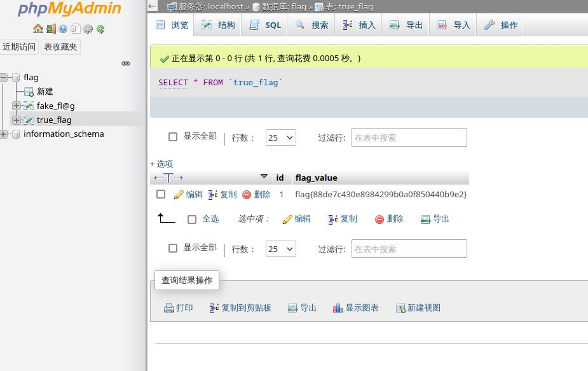The height and width of the screenshot is (371, 588).
Task: Open the navigation settings gear icon
Action: 88,29
